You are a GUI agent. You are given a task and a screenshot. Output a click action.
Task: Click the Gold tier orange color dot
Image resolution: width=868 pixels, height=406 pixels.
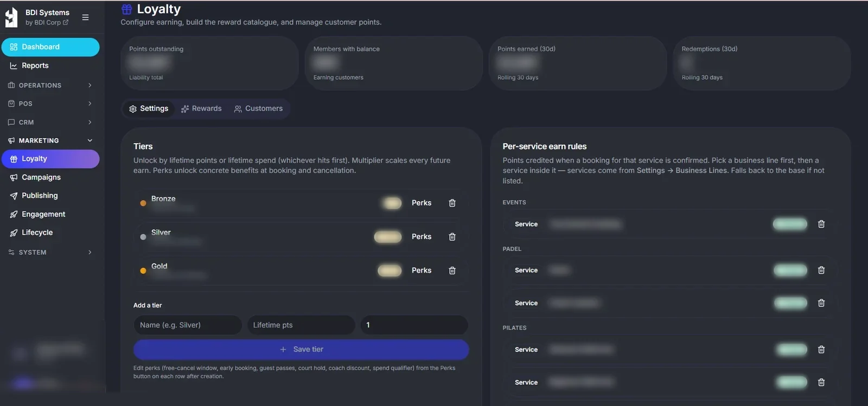coord(143,271)
